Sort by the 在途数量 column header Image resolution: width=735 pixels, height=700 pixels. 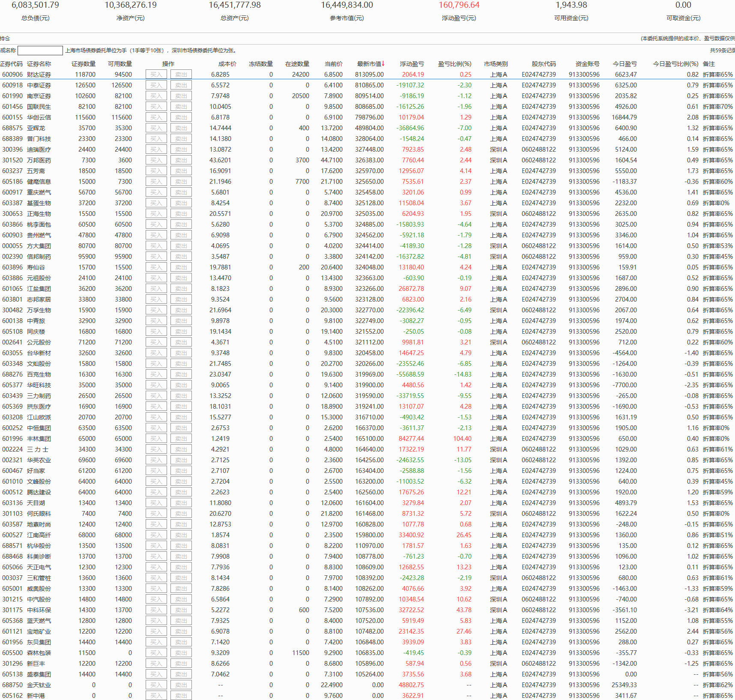tap(297, 64)
